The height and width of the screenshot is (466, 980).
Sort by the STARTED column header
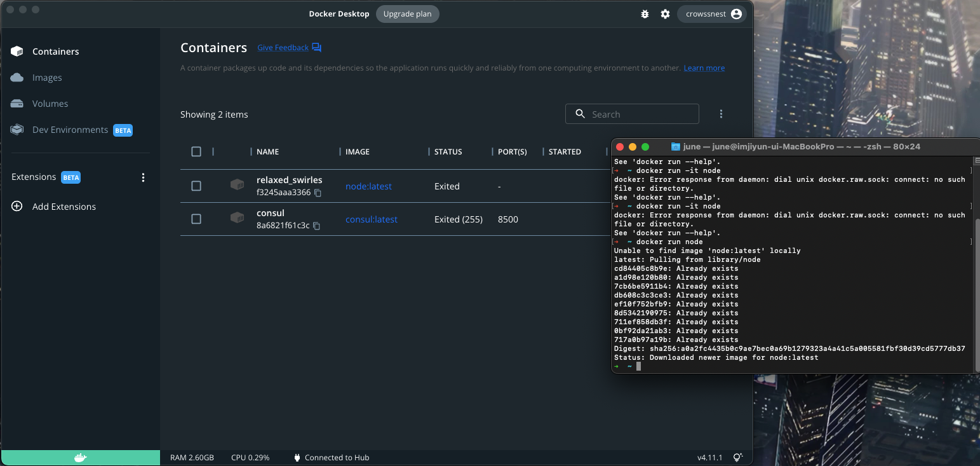[x=565, y=152]
